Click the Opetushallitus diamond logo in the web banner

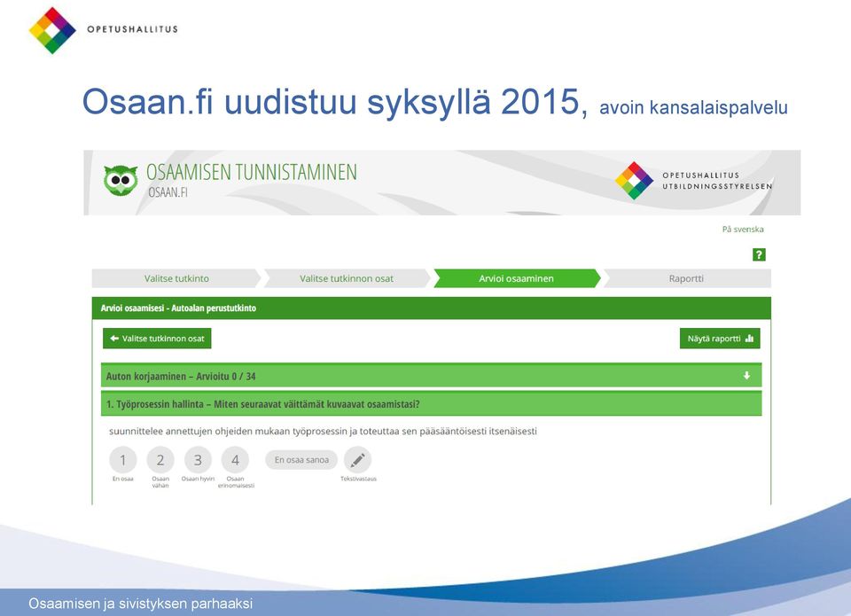coord(634,181)
